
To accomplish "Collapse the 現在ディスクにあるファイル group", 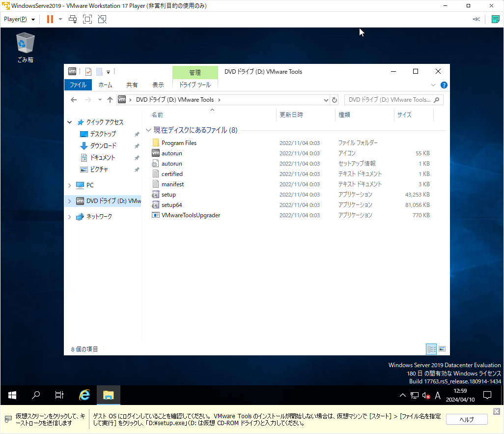I will coord(148,130).
